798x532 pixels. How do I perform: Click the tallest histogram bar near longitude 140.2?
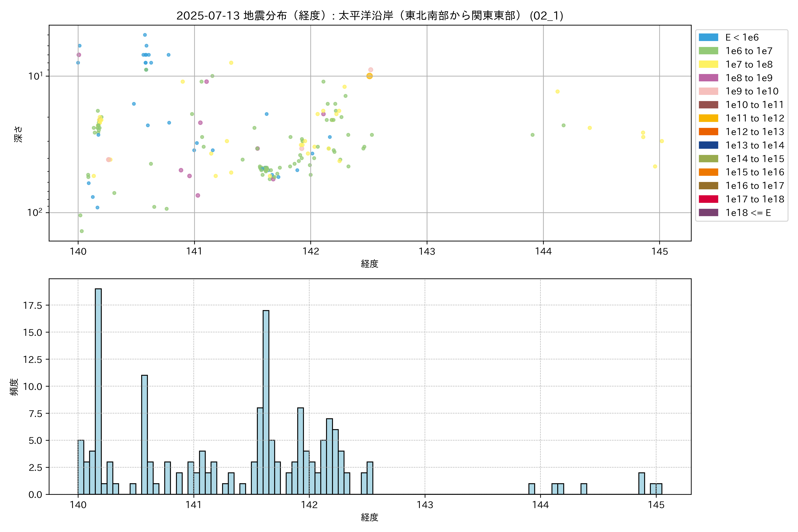[x=98, y=390]
